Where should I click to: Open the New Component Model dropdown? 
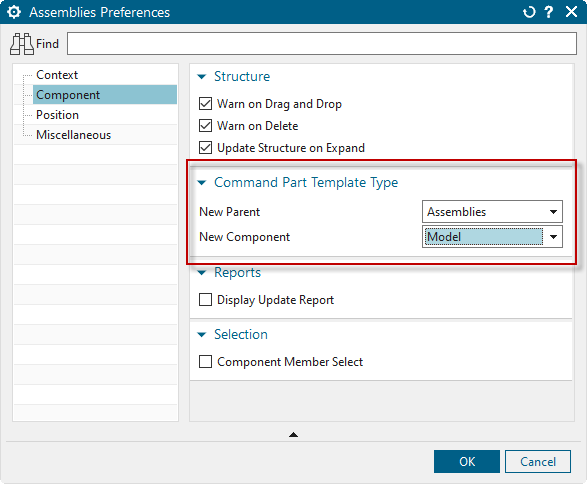coord(492,237)
